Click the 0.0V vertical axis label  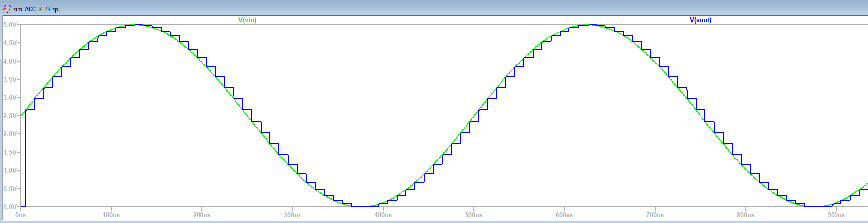(x=10, y=207)
